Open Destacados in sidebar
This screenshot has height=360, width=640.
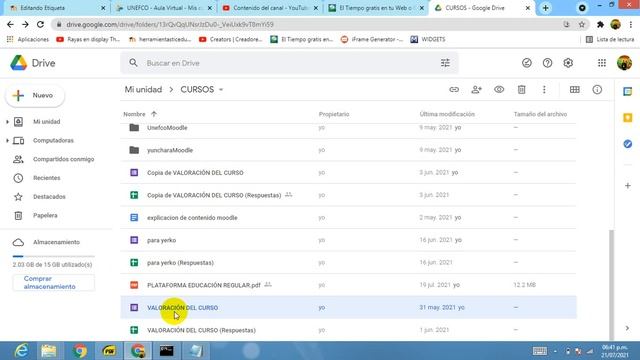pyautogui.click(x=49, y=197)
